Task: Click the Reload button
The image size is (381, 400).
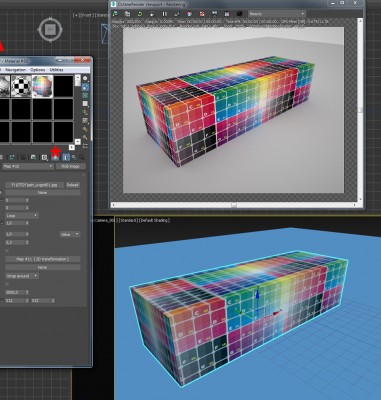Action: [x=73, y=185]
